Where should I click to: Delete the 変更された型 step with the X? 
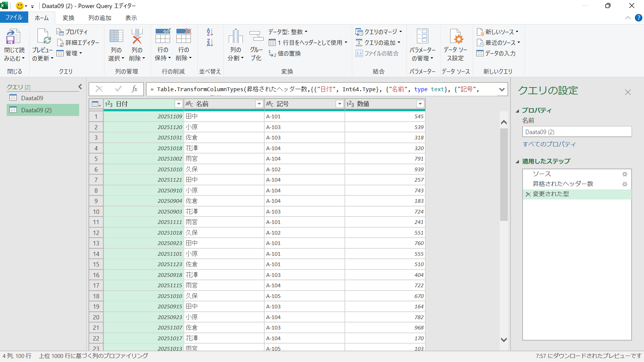click(x=528, y=194)
